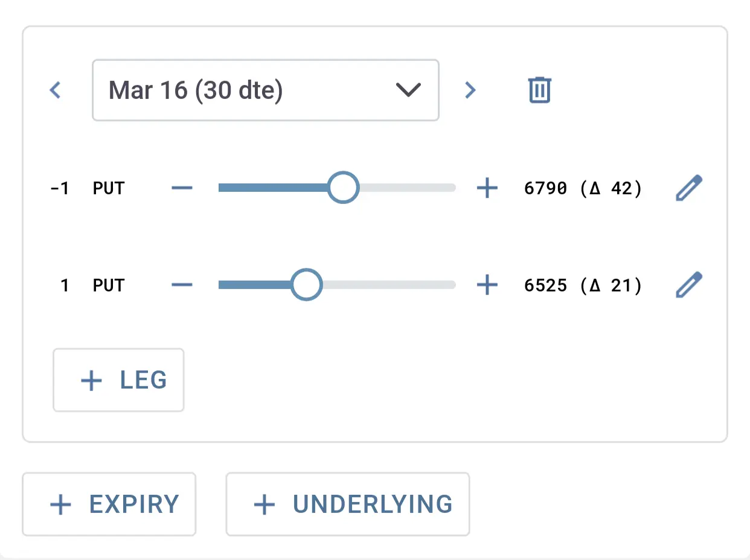
Task: Click the 1 quantity of second leg
Action: [x=65, y=285]
